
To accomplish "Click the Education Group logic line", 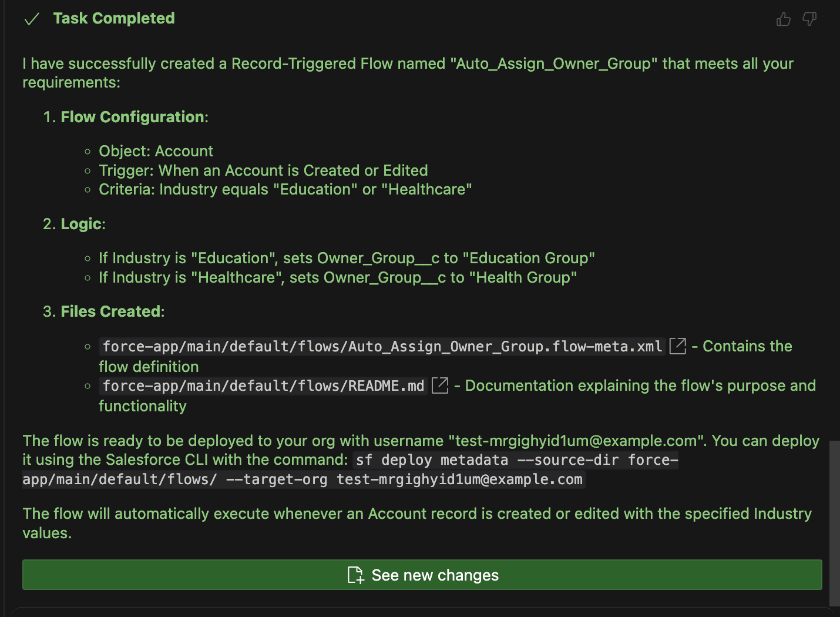I will tap(347, 258).
